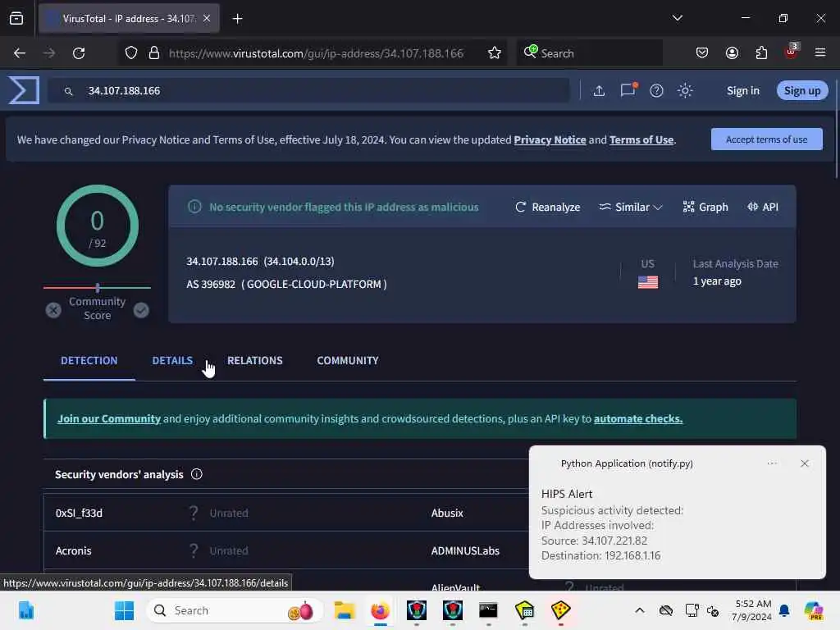Viewport: 840px width, 630px height.
Task: Open the Firefox Search box
Action: tap(589, 53)
